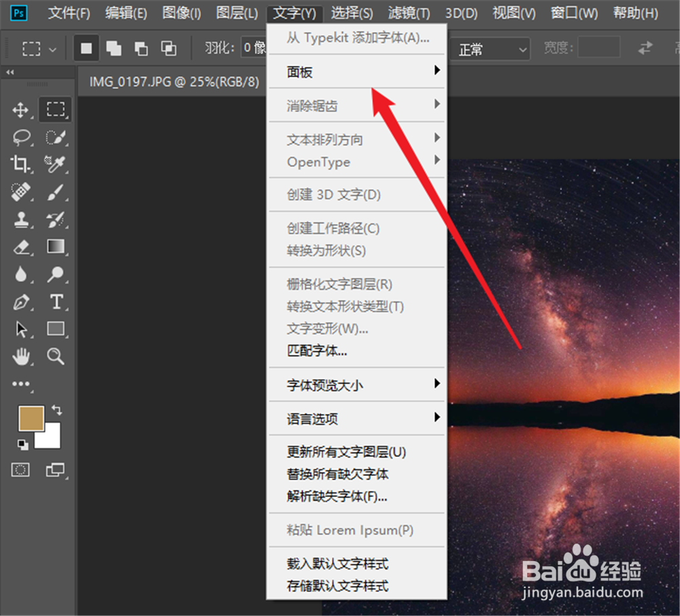The image size is (680, 616).
Task: Select the Crop tool
Action: (20, 165)
